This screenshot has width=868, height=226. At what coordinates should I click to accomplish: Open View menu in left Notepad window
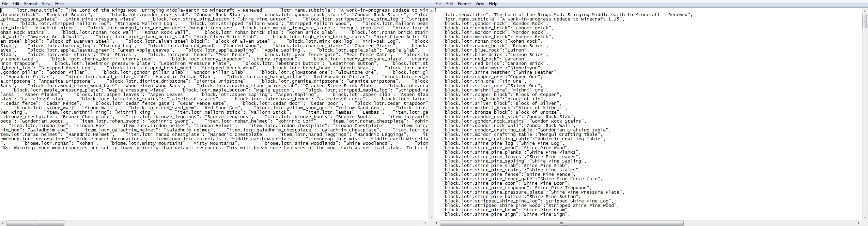point(46,4)
